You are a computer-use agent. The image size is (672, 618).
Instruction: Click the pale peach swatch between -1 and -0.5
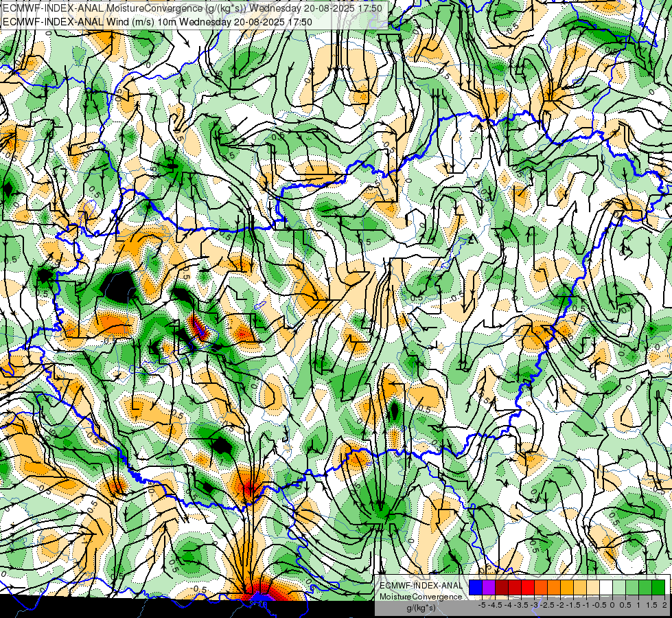[x=592, y=588]
